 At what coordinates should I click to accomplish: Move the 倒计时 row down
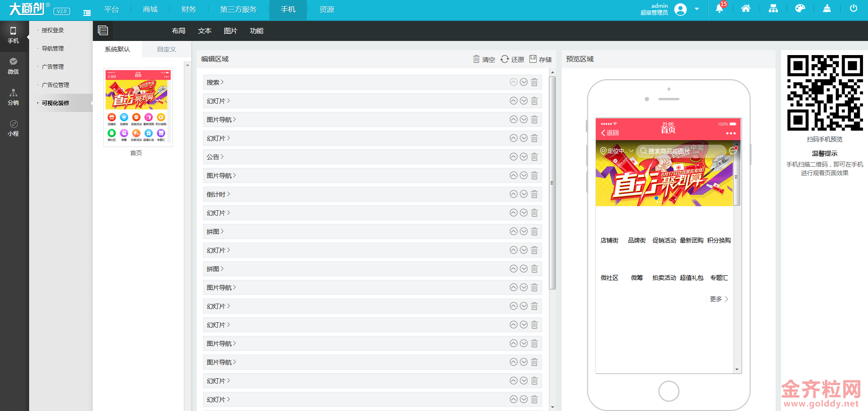tap(524, 194)
